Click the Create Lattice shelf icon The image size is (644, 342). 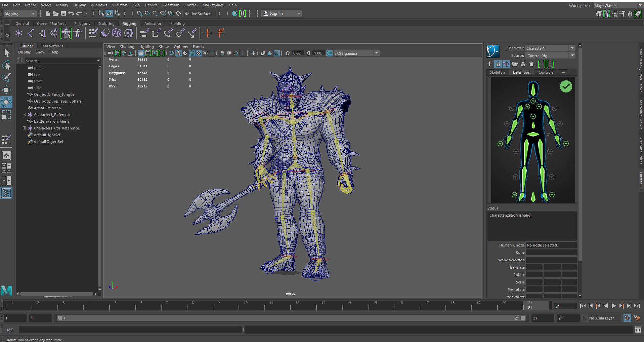tap(117, 33)
